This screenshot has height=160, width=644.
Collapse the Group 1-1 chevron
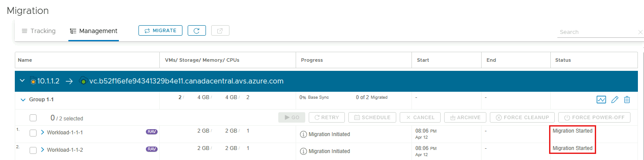tap(23, 100)
